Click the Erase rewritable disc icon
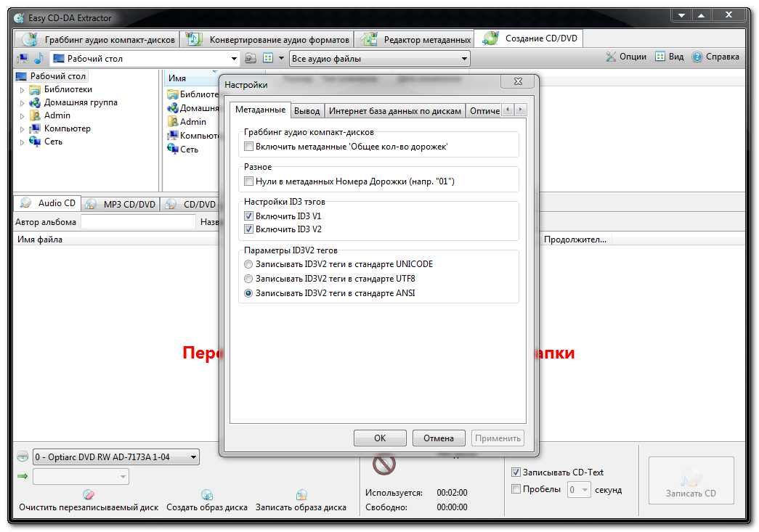The width and height of the screenshot is (759, 532). click(x=89, y=495)
